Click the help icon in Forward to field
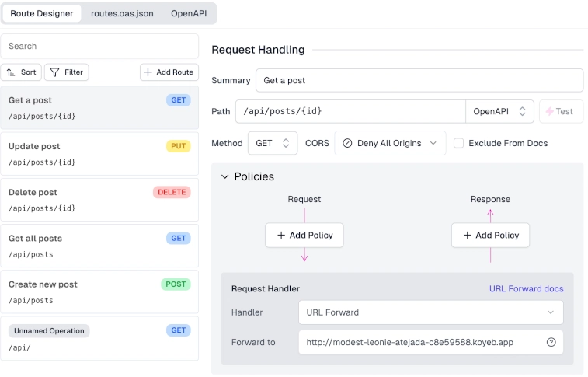 (551, 342)
